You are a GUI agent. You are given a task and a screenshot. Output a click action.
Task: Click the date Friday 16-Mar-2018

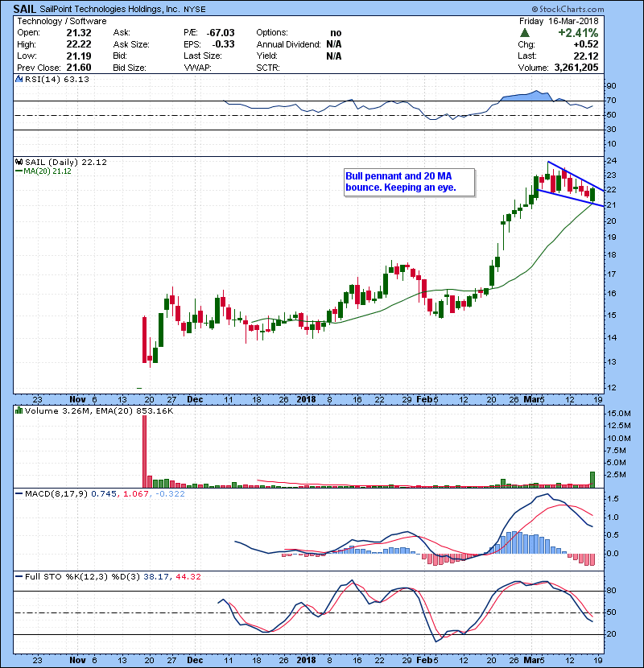(x=559, y=21)
